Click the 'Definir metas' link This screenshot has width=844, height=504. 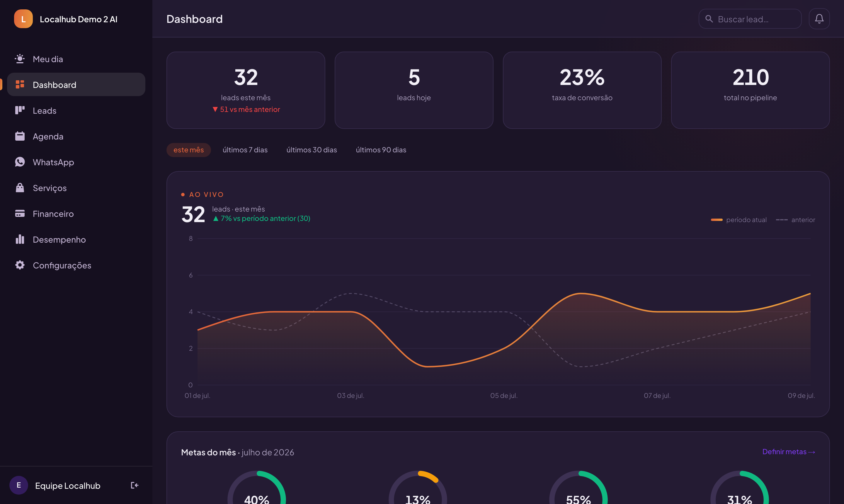pyautogui.click(x=788, y=452)
